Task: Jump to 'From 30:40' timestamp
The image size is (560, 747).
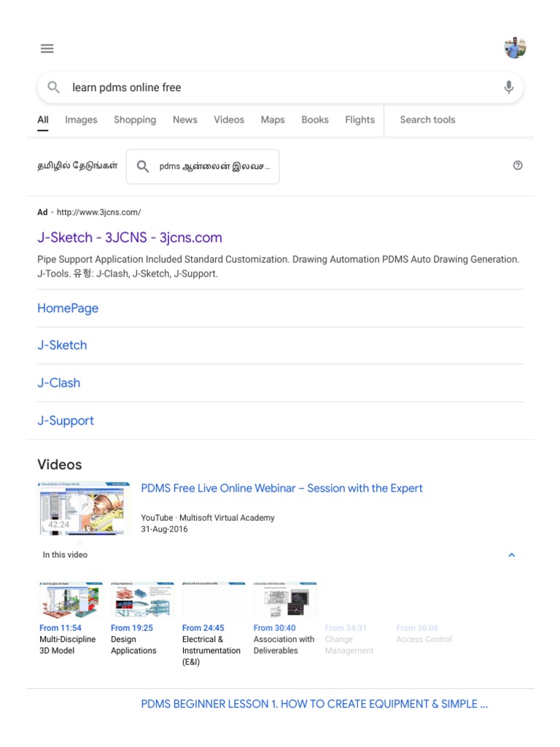Action: (274, 628)
